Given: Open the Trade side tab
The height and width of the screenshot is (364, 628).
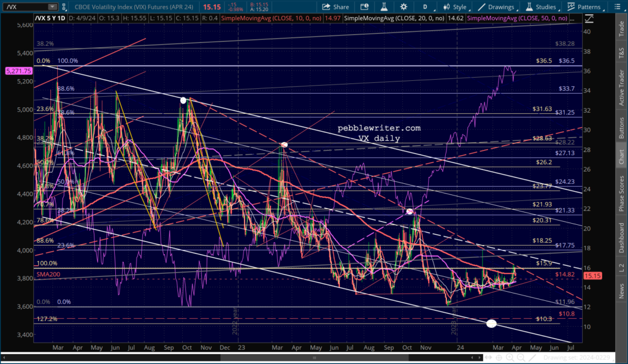Looking at the screenshot, I should click(621, 28).
